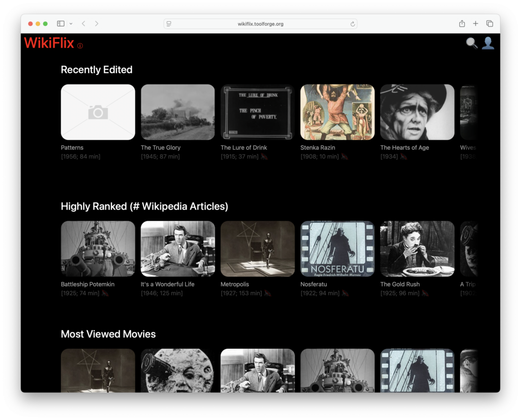Viewport: 521px width, 420px height.
Task: Reload the page with the refresh icon
Action: click(x=353, y=24)
